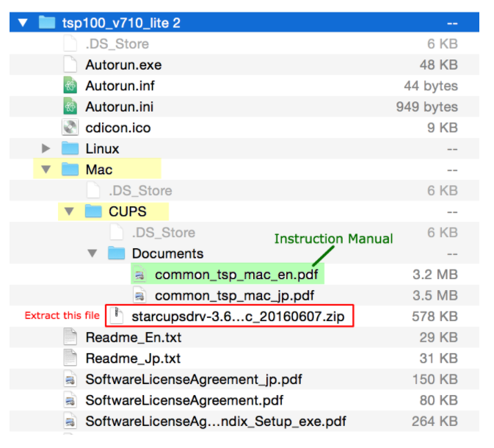
Task: Collapse the Mac folder disclosure triangle
Action: [x=46, y=170]
